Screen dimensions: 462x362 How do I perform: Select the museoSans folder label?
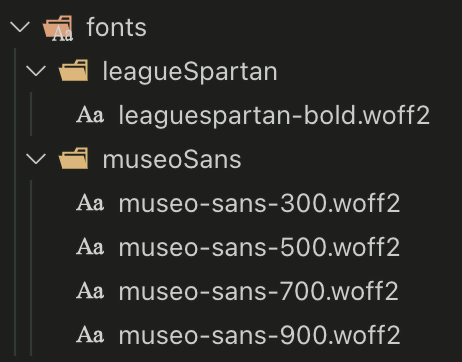[x=172, y=159]
